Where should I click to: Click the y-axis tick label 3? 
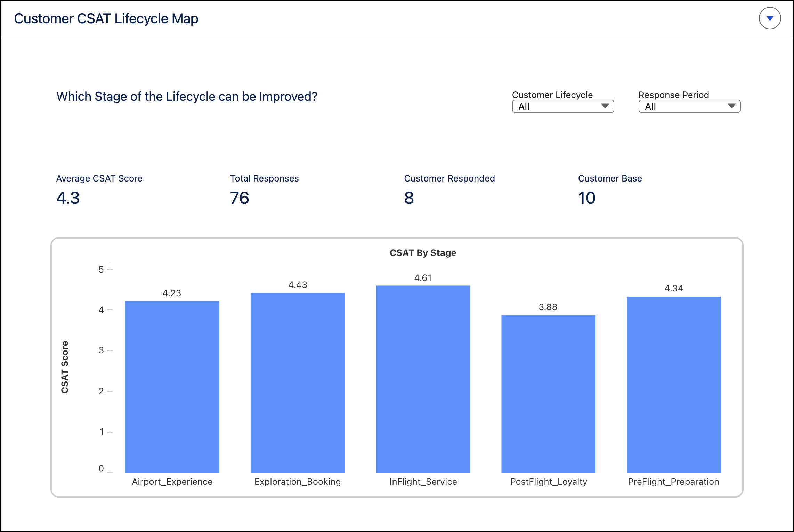point(101,350)
